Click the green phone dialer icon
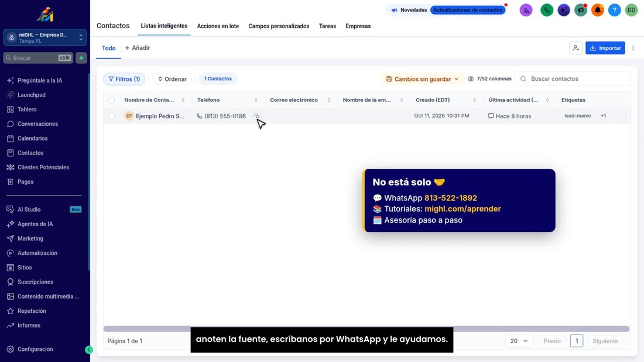644x362 pixels. [x=547, y=11]
